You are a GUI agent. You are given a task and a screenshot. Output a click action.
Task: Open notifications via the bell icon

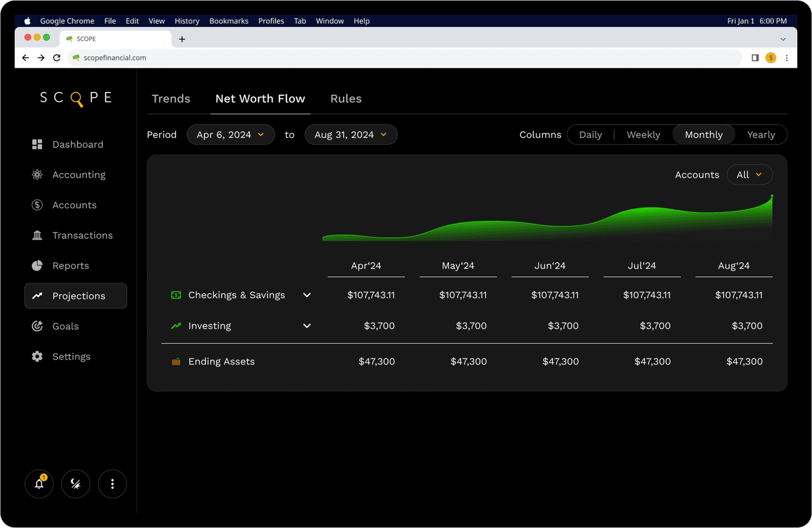39,483
